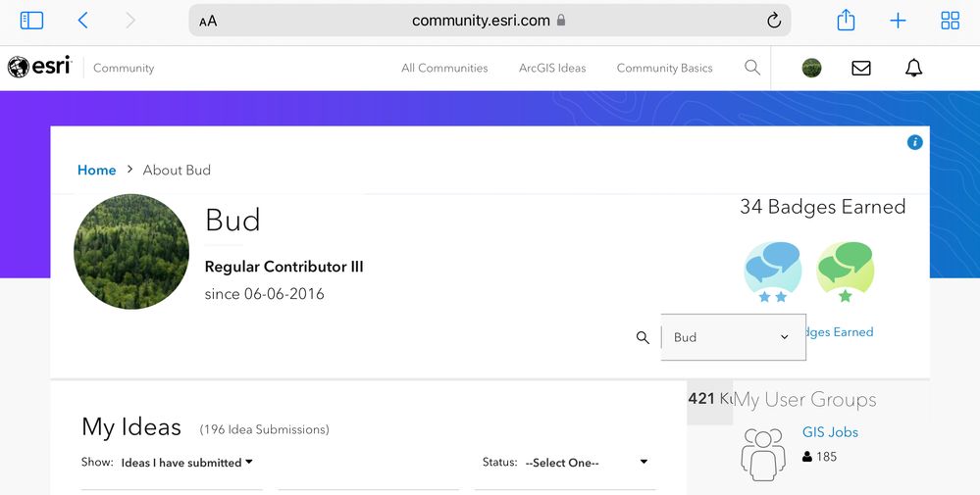The width and height of the screenshot is (980, 495).
Task: Click the blue info icon
Action: coord(915,142)
